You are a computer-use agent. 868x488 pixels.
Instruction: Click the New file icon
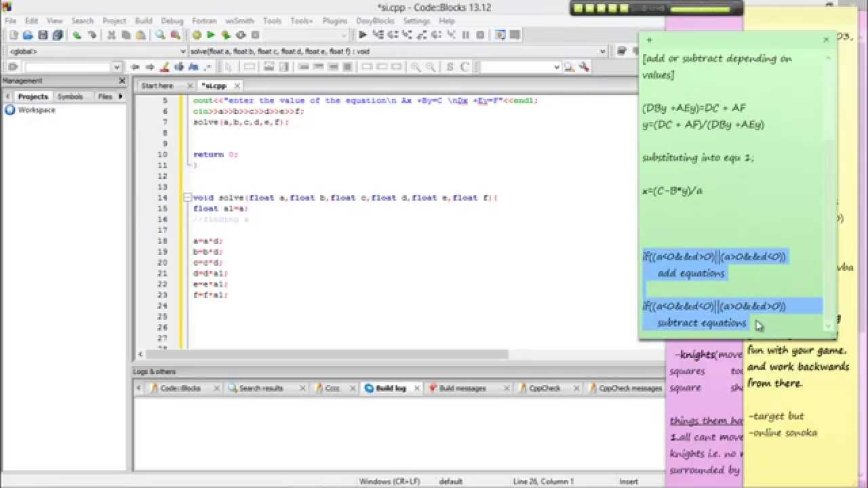(13, 35)
